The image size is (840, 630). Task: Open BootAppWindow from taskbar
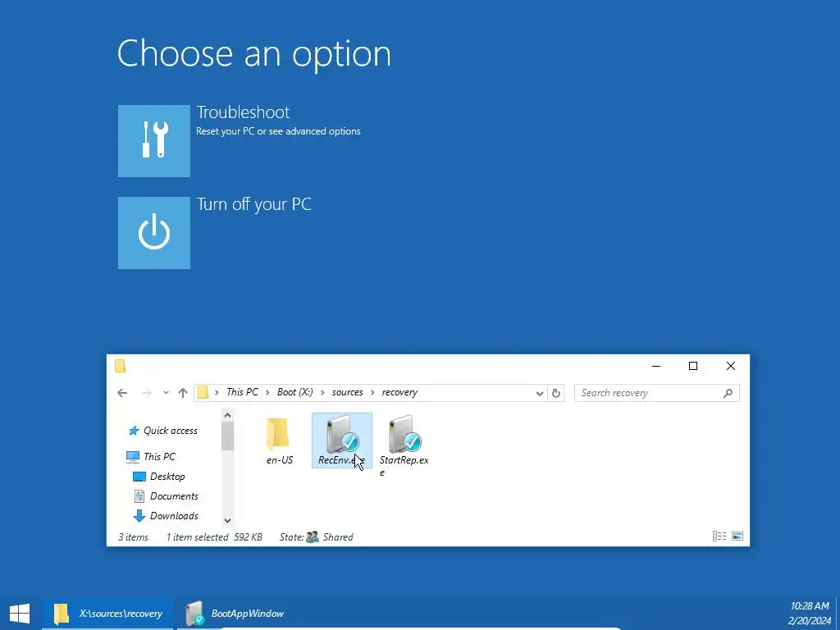pyautogui.click(x=234, y=614)
